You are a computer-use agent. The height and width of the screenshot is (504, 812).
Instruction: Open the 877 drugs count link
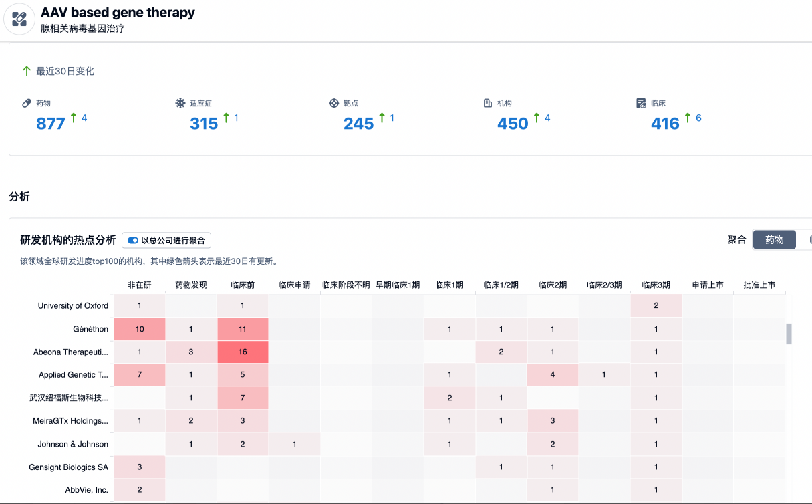coord(51,124)
